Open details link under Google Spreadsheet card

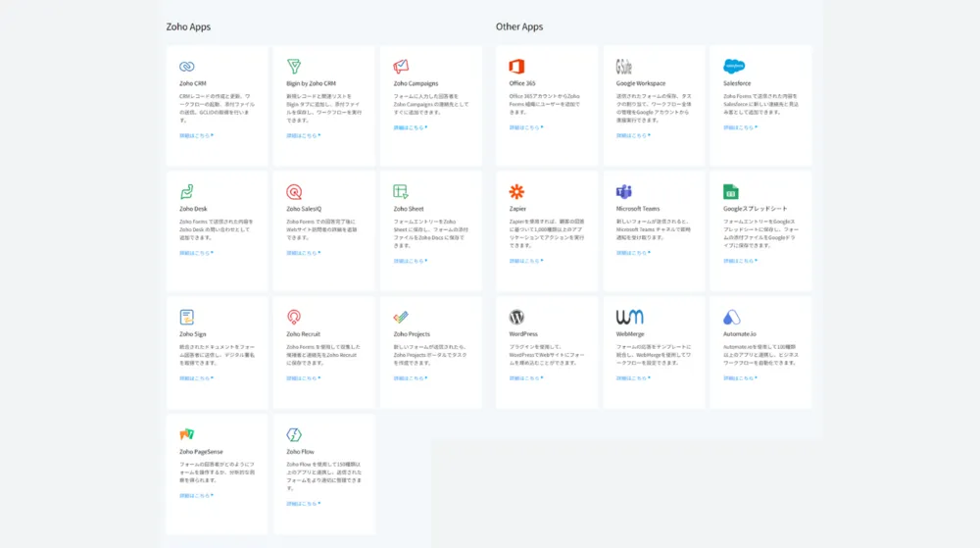tap(740, 261)
